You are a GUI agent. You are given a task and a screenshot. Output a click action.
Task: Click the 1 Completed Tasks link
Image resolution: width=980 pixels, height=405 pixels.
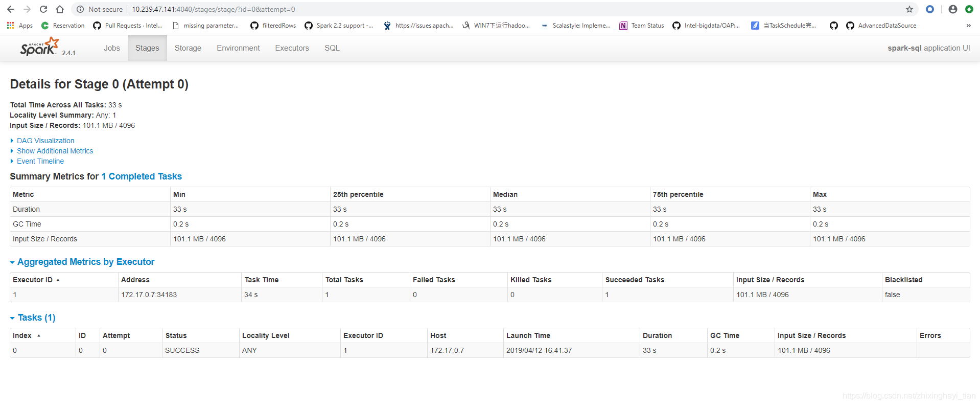click(x=142, y=176)
